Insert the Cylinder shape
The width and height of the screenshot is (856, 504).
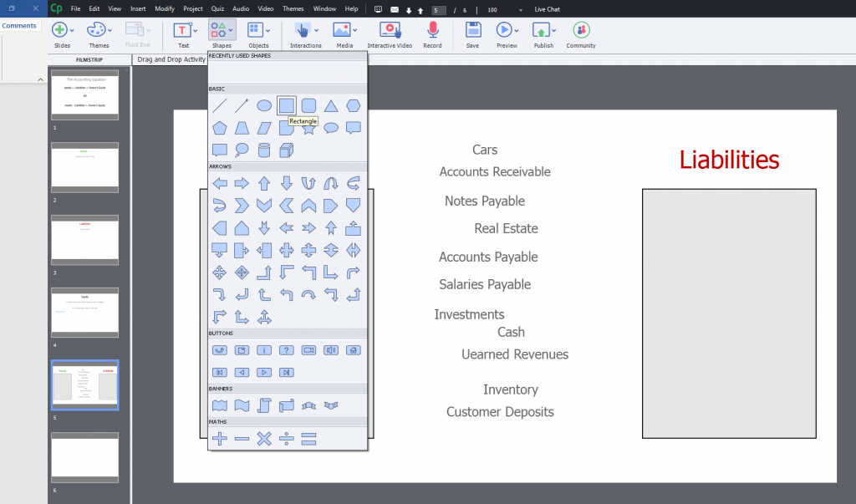point(264,150)
